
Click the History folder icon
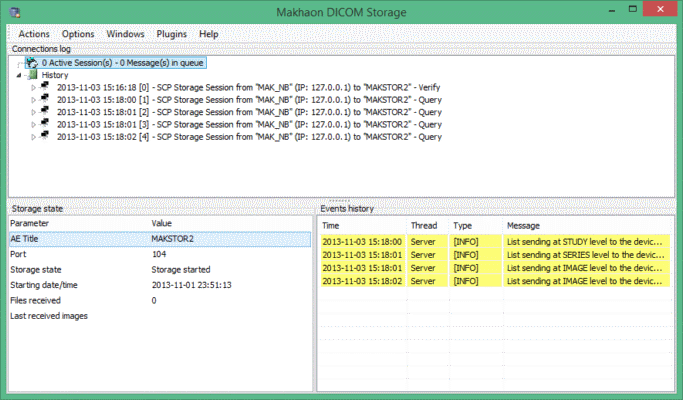(32, 75)
